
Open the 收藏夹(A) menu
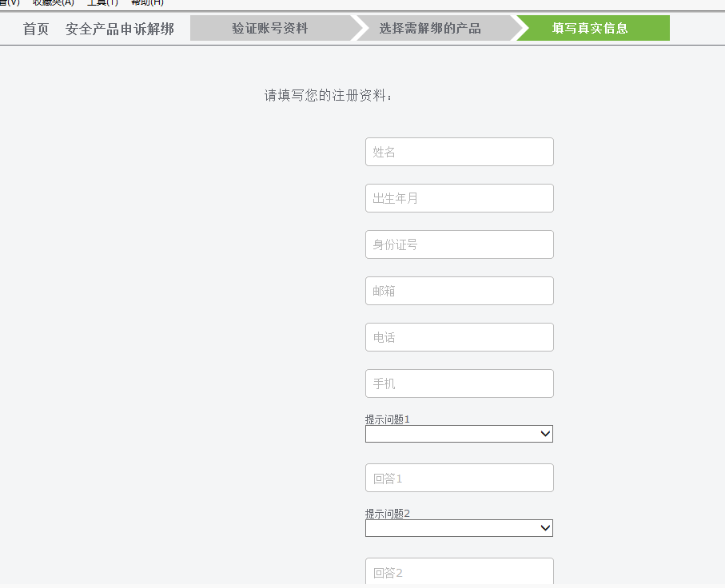coord(53,2)
